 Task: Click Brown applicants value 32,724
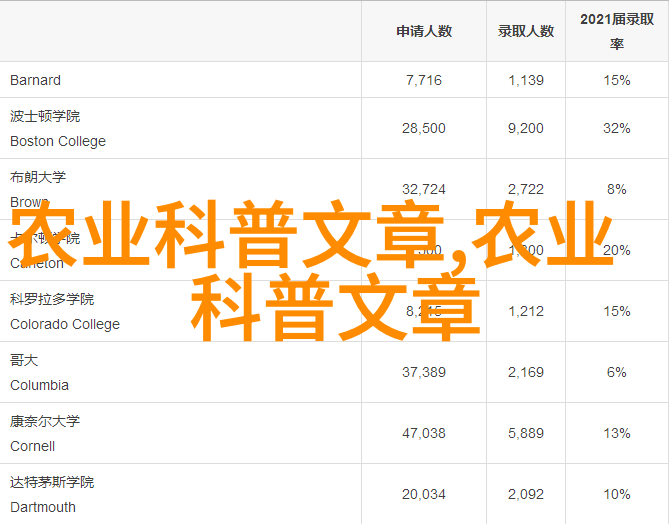(424, 189)
